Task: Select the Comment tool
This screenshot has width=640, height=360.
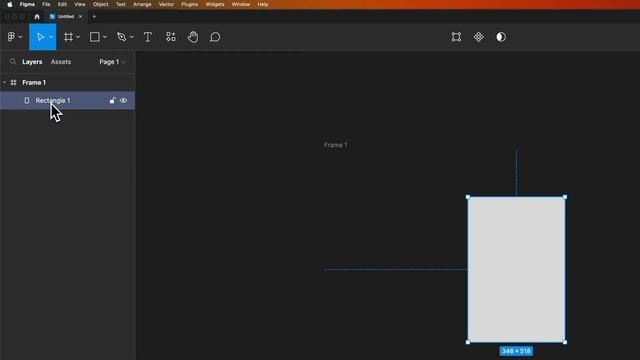Action: point(215,37)
